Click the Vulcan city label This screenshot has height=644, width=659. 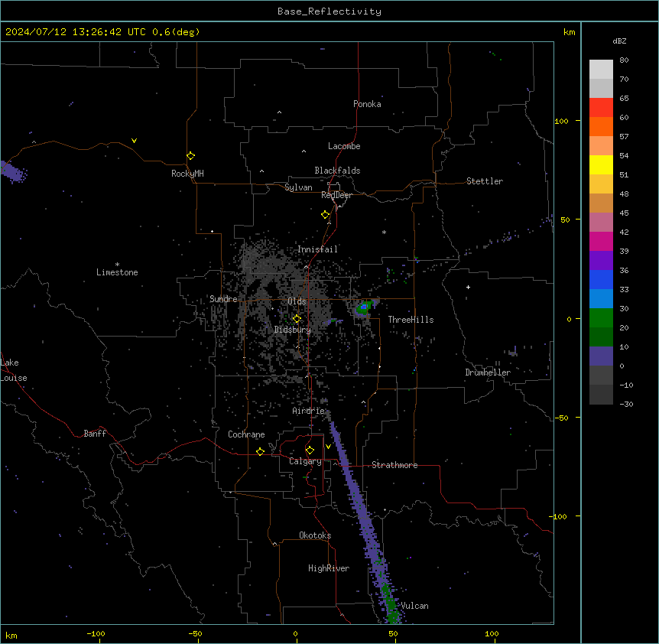click(x=414, y=606)
